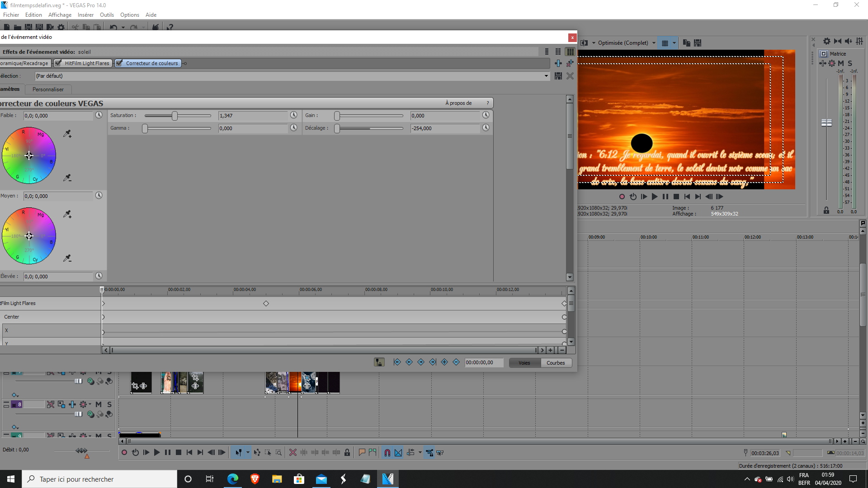The width and height of the screenshot is (868, 488).
Task: Click the À propos de link
Action: [458, 103]
